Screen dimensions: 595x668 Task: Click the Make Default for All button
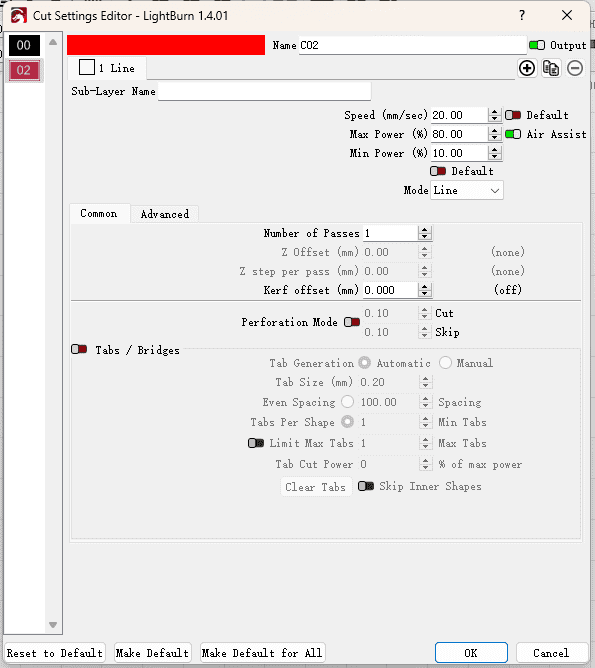point(262,653)
